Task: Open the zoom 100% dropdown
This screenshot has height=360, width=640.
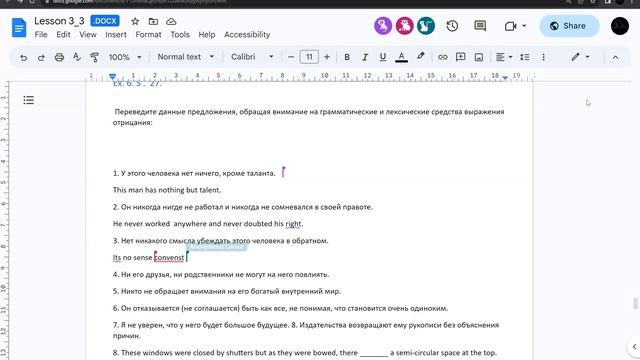Action: click(x=125, y=57)
